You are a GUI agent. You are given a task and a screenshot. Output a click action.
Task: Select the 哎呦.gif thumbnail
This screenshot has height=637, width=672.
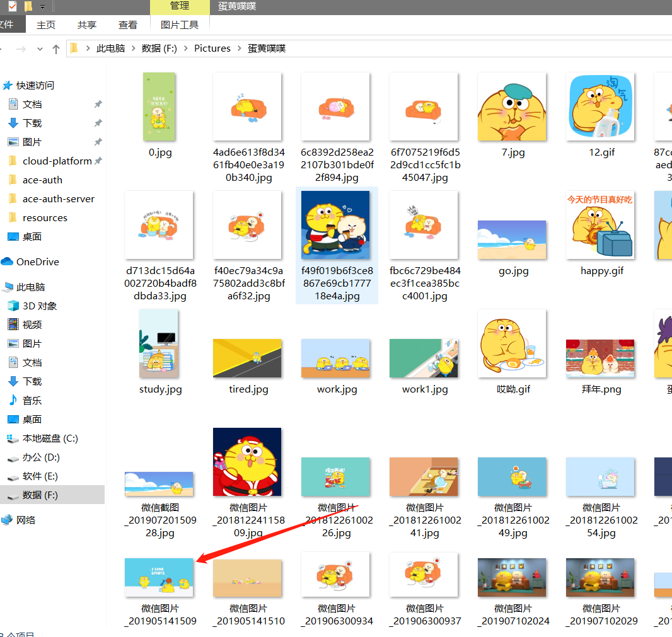(x=512, y=343)
